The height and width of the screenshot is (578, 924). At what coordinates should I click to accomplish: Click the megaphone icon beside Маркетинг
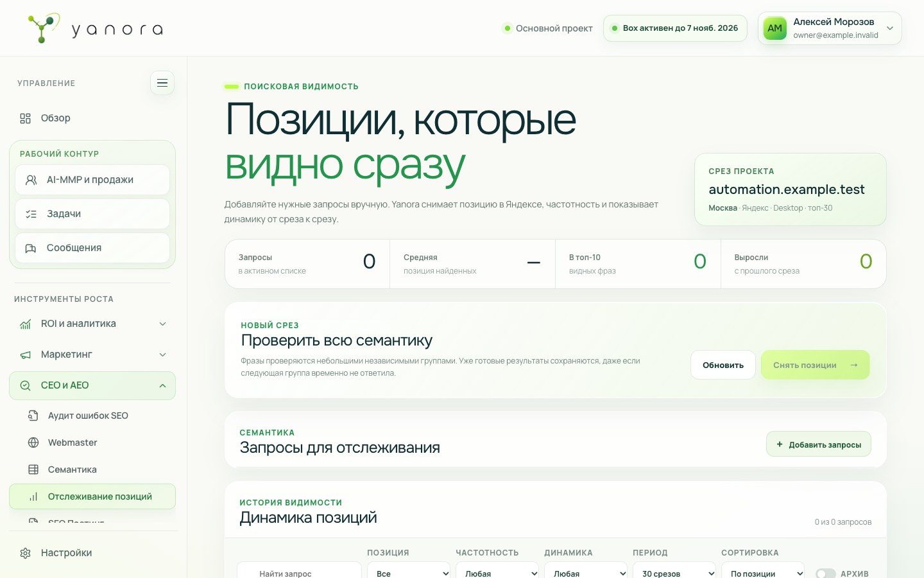[x=26, y=355]
